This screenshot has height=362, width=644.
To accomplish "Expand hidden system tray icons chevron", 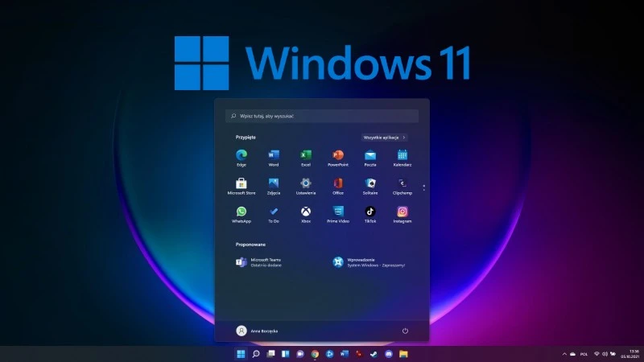I will tap(564, 354).
